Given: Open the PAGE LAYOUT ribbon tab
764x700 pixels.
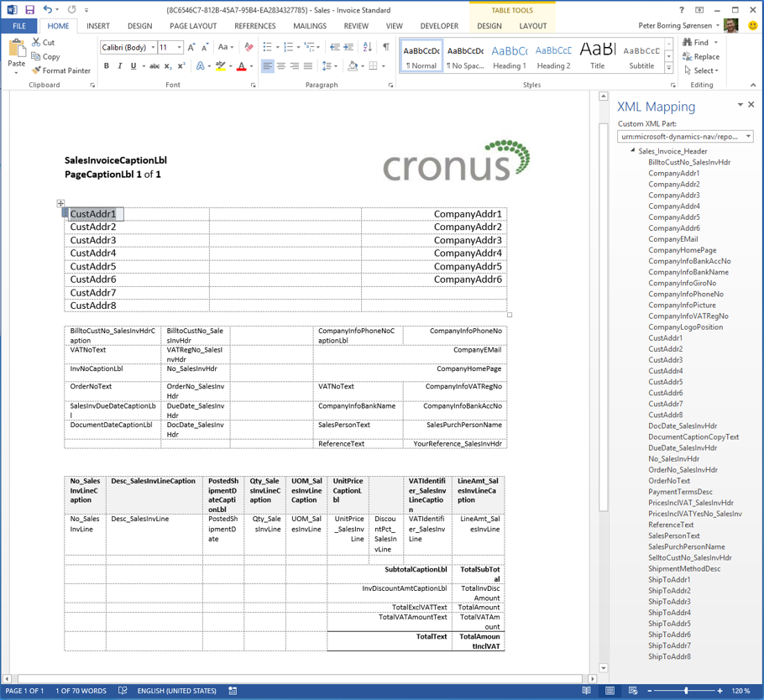Looking at the screenshot, I should (x=193, y=26).
